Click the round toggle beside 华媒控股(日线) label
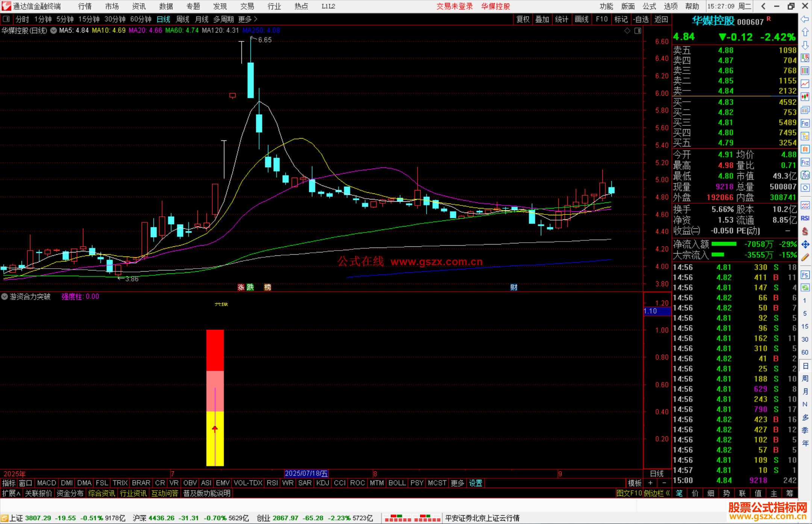Screen dimensions: 812x524 [54, 30]
